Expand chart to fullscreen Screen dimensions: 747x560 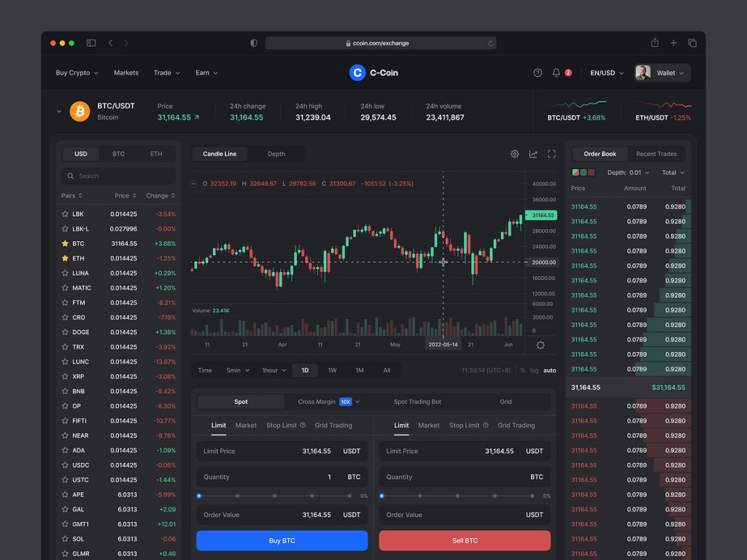(551, 154)
